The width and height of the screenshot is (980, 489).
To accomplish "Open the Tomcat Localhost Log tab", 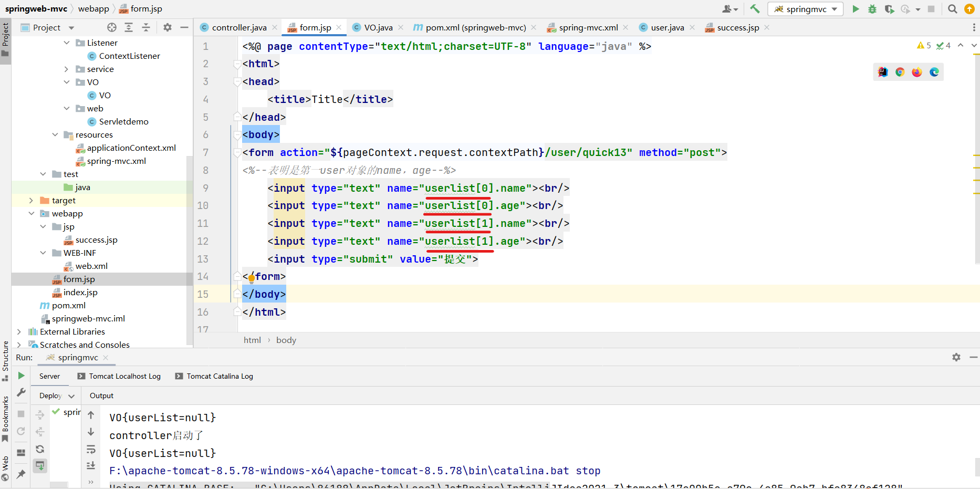I will 119,376.
